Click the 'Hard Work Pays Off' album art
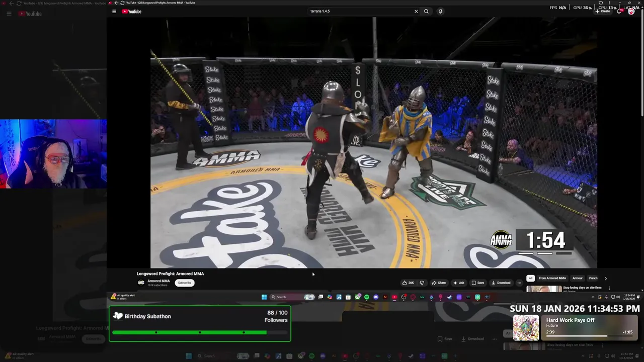The image size is (644, 362). (x=526, y=328)
